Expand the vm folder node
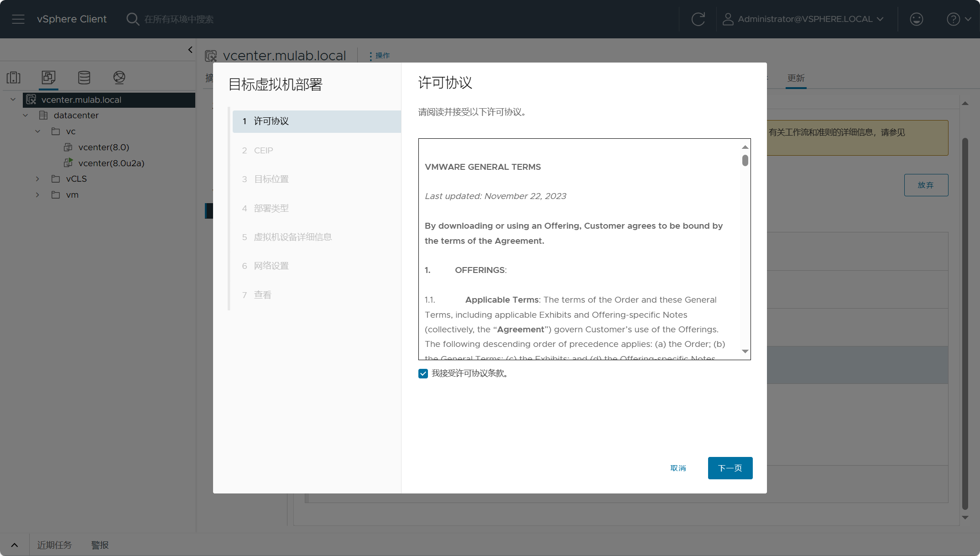980x556 pixels. pos(38,195)
